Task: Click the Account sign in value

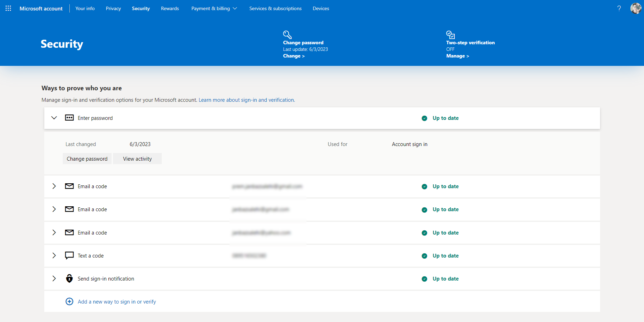Action: 410,144
